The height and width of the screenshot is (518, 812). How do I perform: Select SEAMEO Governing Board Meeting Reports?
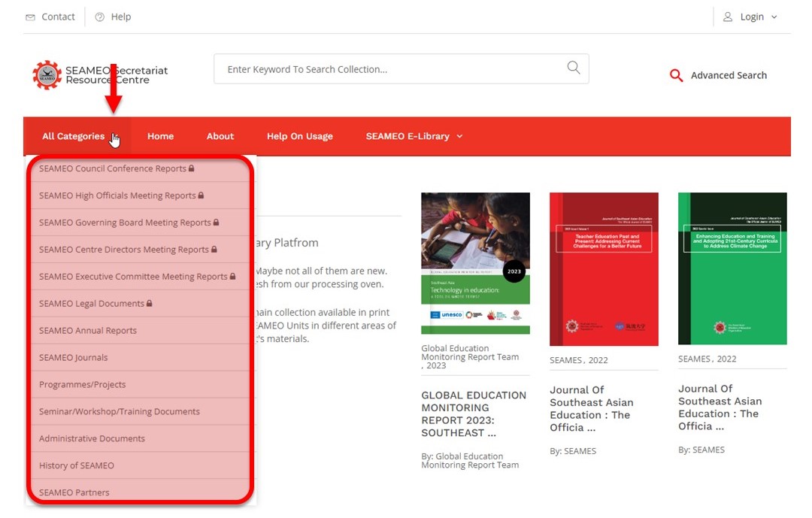(125, 223)
